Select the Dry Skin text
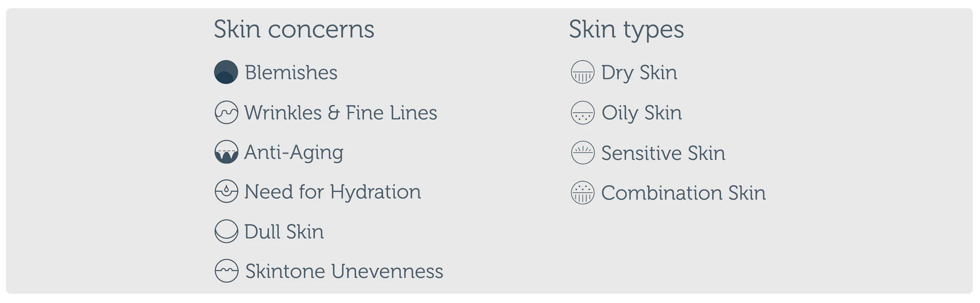Image resolution: width=980 pixels, height=303 pixels. pyautogui.click(x=639, y=72)
